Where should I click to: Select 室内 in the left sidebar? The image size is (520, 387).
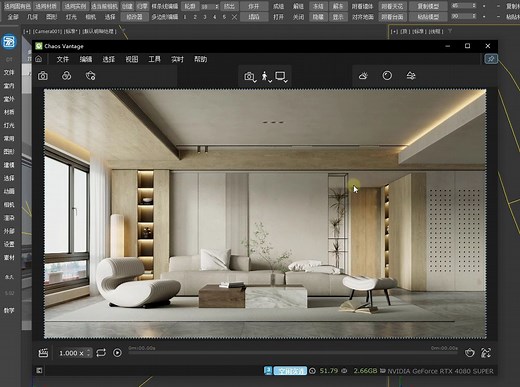click(9, 86)
